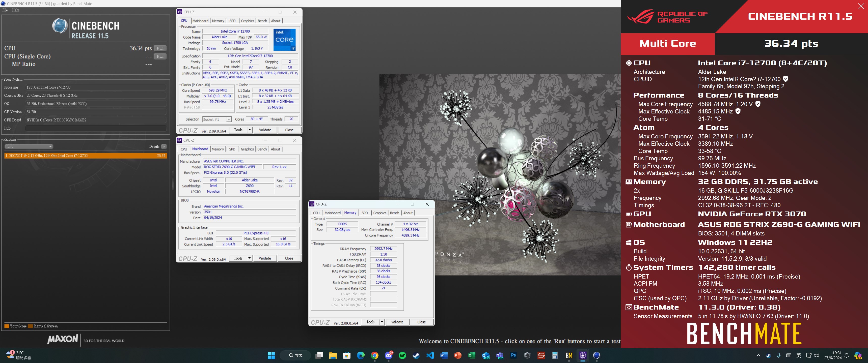Viewport: 868px width, 363px height.
Task: Open Socket #1 selection dropdown in CPU-Z
Action: coord(217,119)
